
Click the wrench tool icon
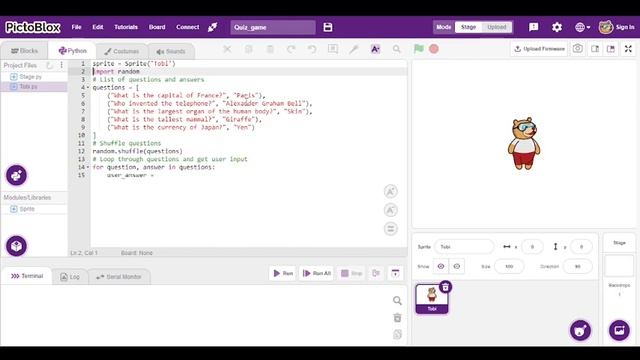pyautogui.click(x=354, y=49)
